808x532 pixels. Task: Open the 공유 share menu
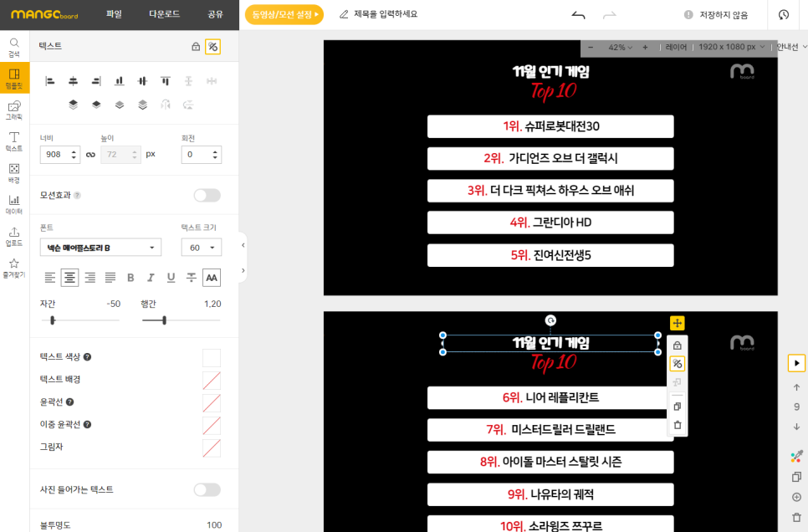pos(216,14)
